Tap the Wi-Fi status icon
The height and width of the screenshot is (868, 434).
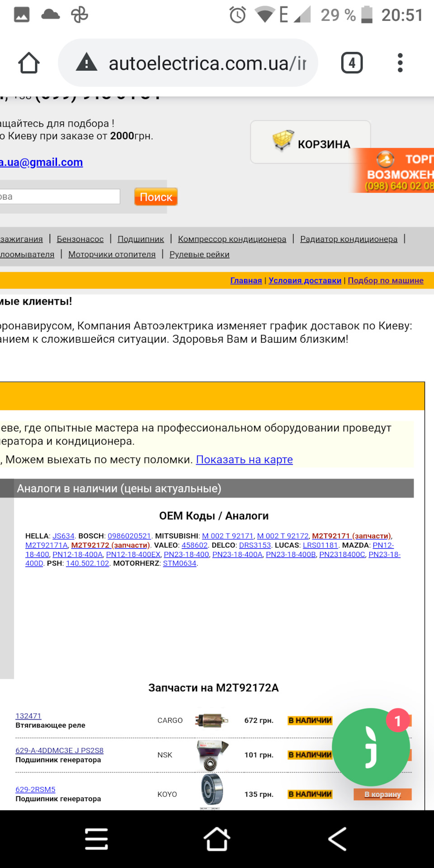coord(265,15)
